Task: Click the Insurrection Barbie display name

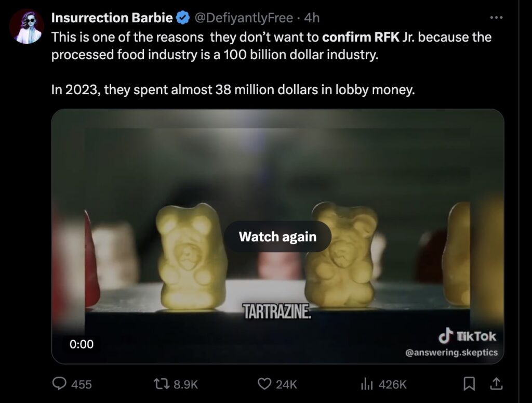Action: (112, 18)
